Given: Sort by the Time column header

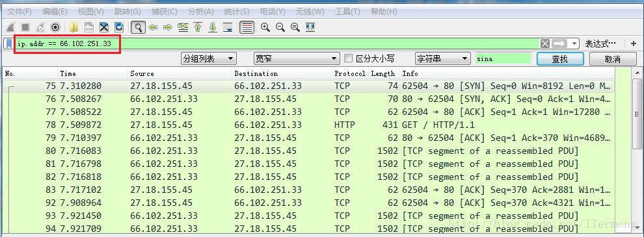Looking at the screenshot, I should pyautogui.click(x=92, y=74).
